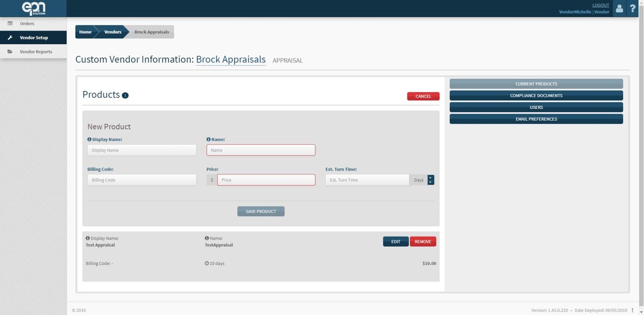Open the user profile icon

coord(619,8)
